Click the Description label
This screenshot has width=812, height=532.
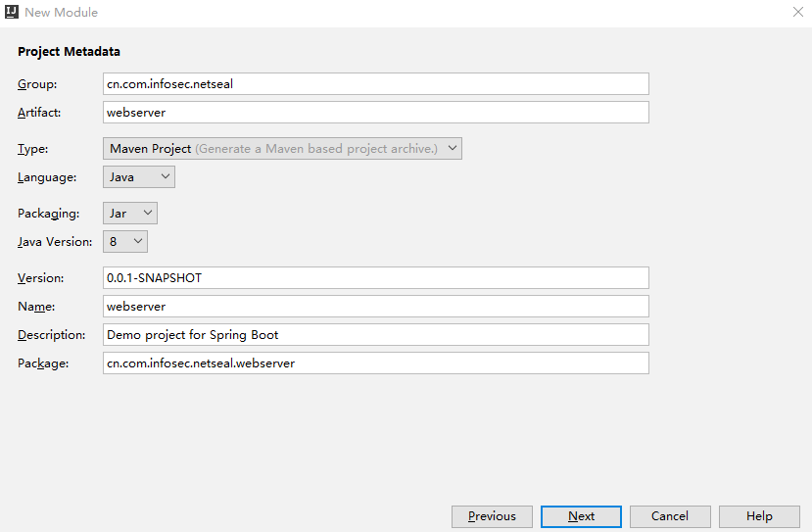(52, 335)
